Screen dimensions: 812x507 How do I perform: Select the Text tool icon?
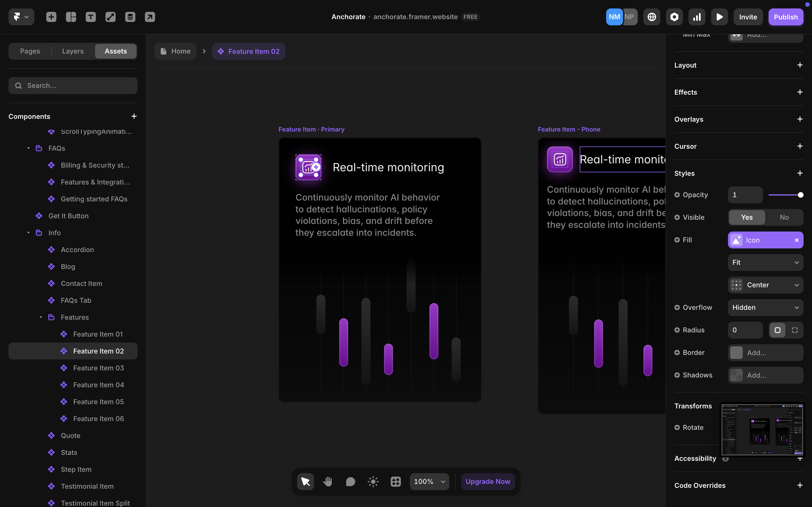91,17
